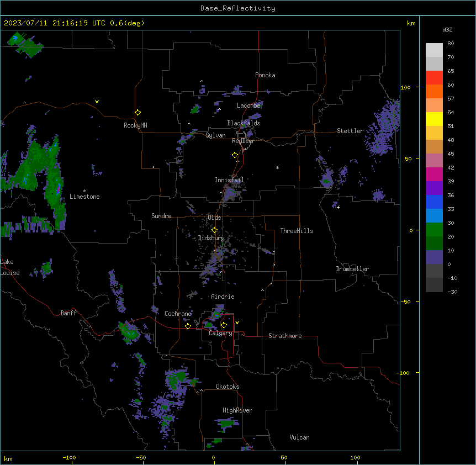The image size is (476, 465).
Task: Click the RockyMH label
Action: click(x=135, y=125)
